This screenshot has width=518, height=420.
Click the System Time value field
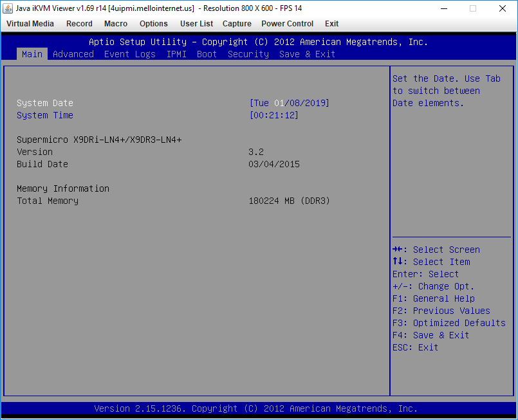point(274,115)
